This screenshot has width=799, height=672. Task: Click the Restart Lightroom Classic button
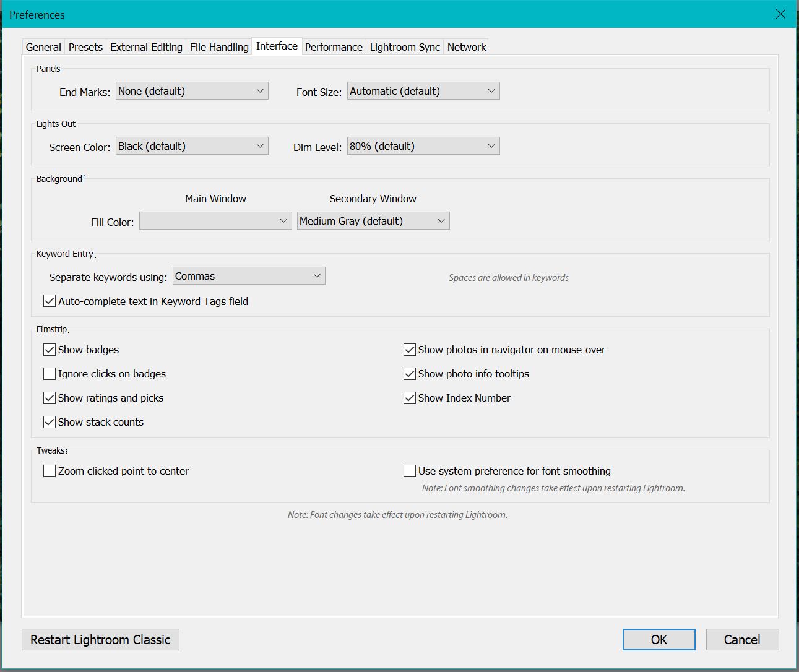pos(100,639)
